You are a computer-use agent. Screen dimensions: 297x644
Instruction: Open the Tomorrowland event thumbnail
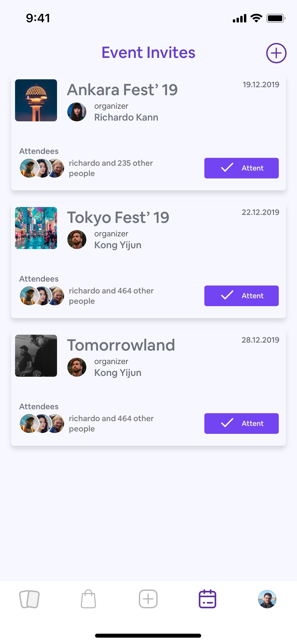tap(36, 356)
